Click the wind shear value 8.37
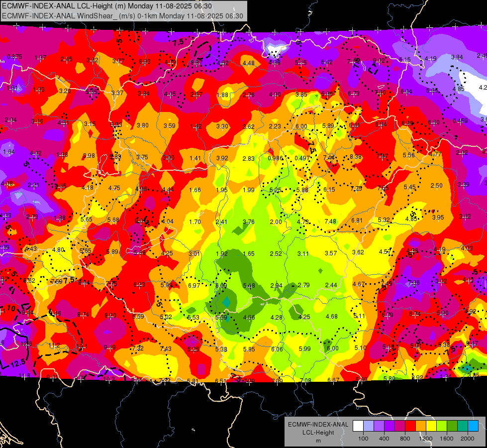487x448 pixels. tap(196, 63)
